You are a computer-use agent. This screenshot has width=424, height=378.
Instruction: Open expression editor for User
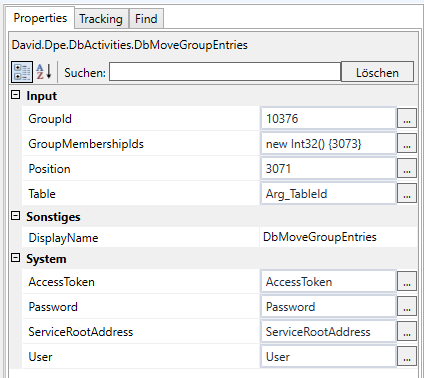(x=407, y=356)
